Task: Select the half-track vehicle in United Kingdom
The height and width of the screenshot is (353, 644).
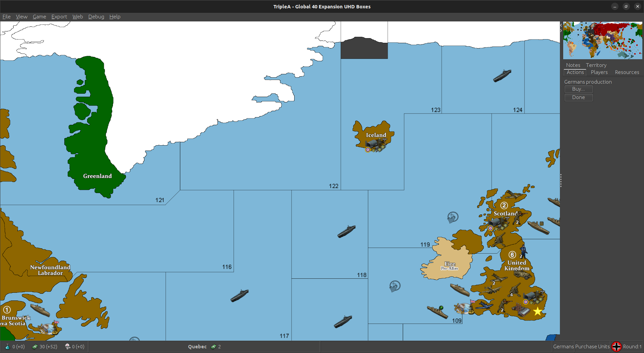Action: click(523, 275)
